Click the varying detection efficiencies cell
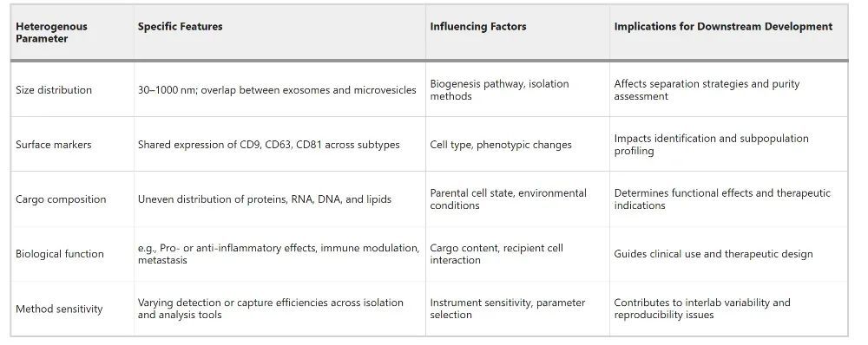The height and width of the screenshot is (345, 868). 271,309
